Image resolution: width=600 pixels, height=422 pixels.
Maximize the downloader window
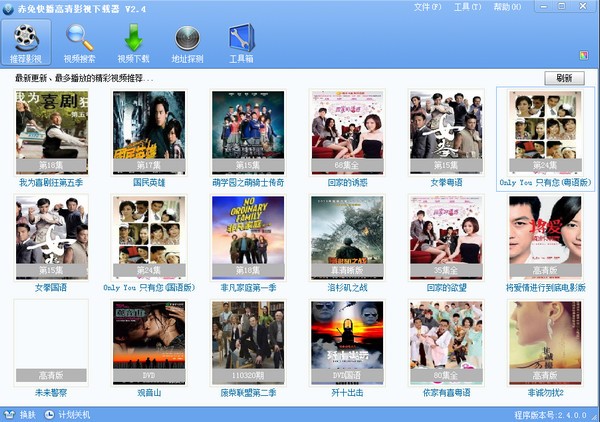pos(562,7)
